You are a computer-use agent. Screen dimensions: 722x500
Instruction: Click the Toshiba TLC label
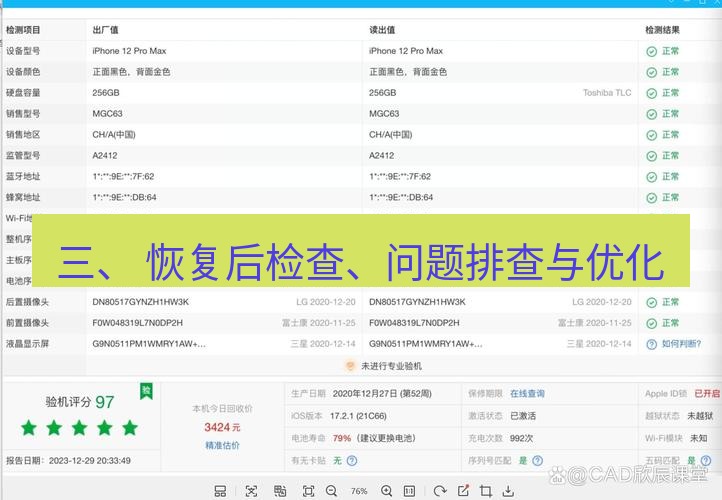coord(607,93)
